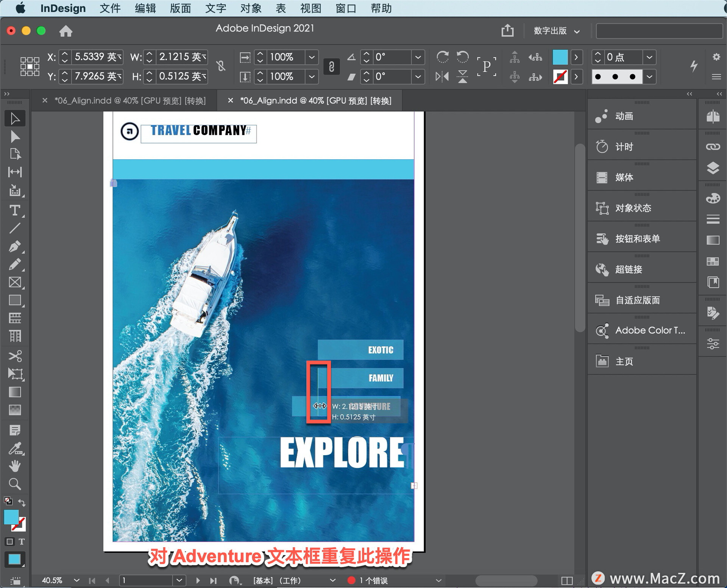The width and height of the screenshot is (727, 588).
Task: Open rotation angle dropdown
Action: pyautogui.click(x=418, y=57)
